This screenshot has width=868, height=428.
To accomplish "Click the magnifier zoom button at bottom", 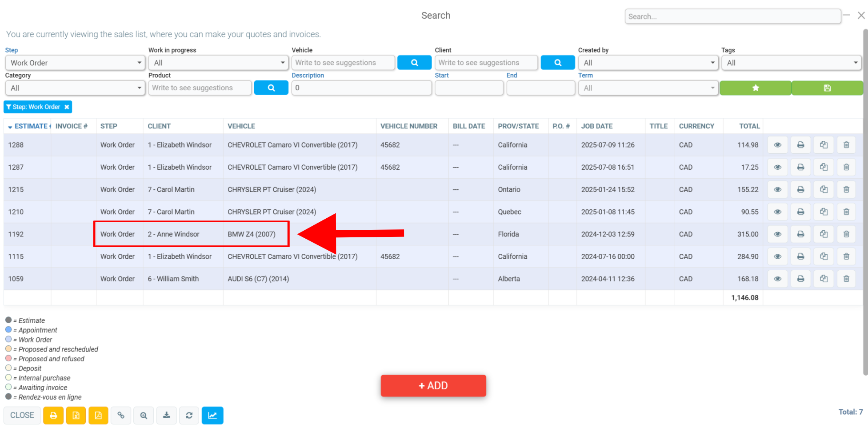I will point(144,416).
